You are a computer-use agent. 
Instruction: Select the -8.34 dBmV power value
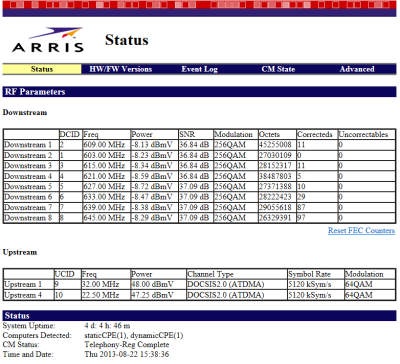(x=152, y=166)
